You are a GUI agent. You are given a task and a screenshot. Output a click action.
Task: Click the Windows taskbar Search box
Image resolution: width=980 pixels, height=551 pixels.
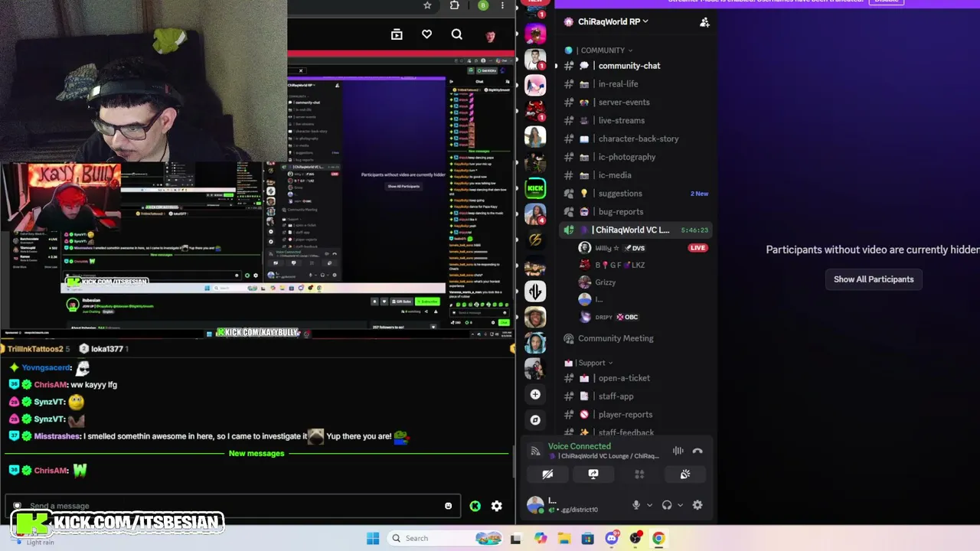tap(446, 538)
